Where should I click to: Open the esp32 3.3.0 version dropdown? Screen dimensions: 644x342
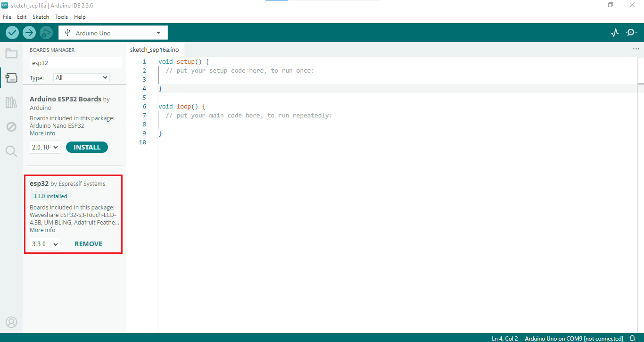(x=45, y=244)
